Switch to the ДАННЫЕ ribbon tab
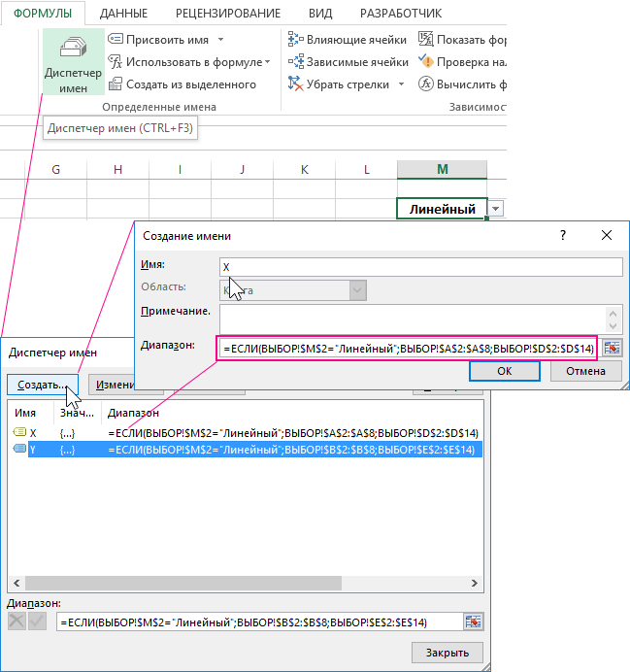Screen dimensions: 630x672 [121, 14]
